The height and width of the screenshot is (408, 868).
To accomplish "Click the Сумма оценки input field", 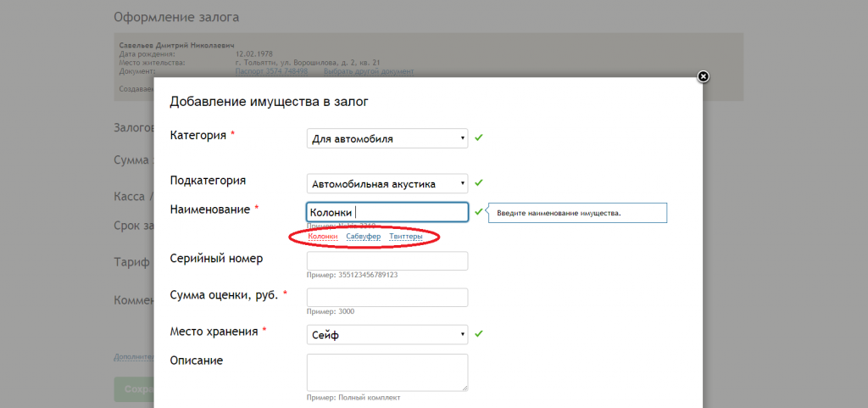I will 387,297.
